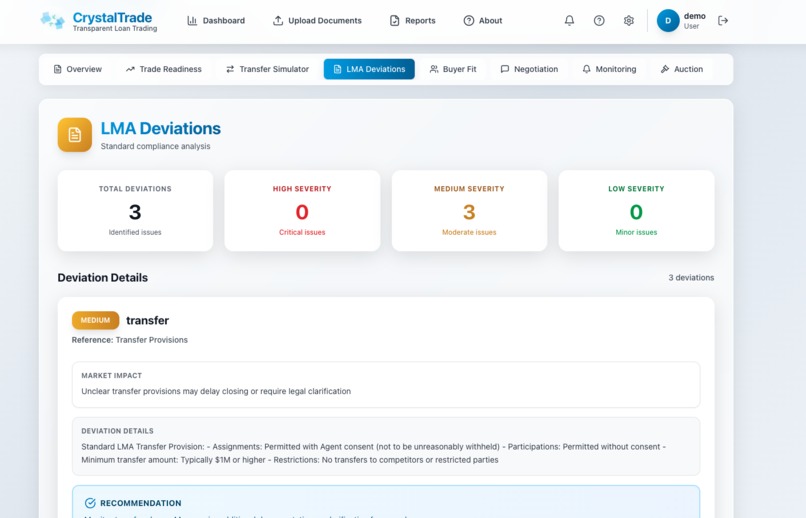Open the Buyer Fit tab
Image resolution: width=806 pixels, height=518 pixels.
(453, 69)
